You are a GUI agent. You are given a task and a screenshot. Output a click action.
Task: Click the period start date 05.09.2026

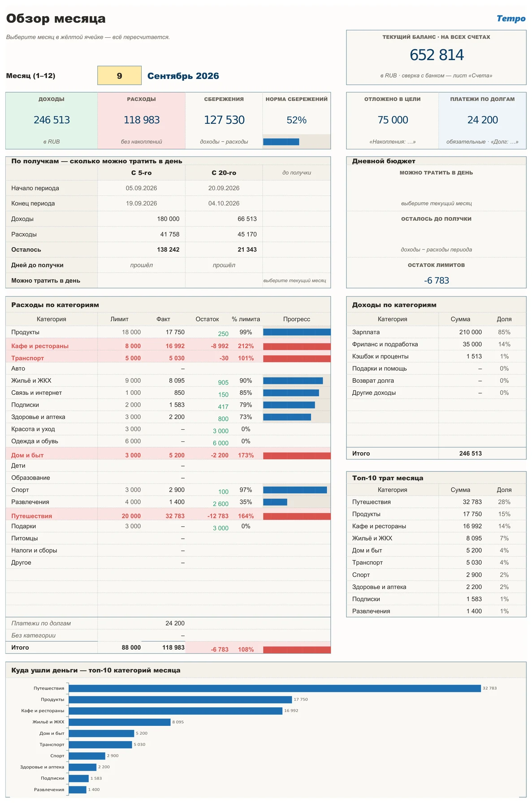(x=141, y=188)
